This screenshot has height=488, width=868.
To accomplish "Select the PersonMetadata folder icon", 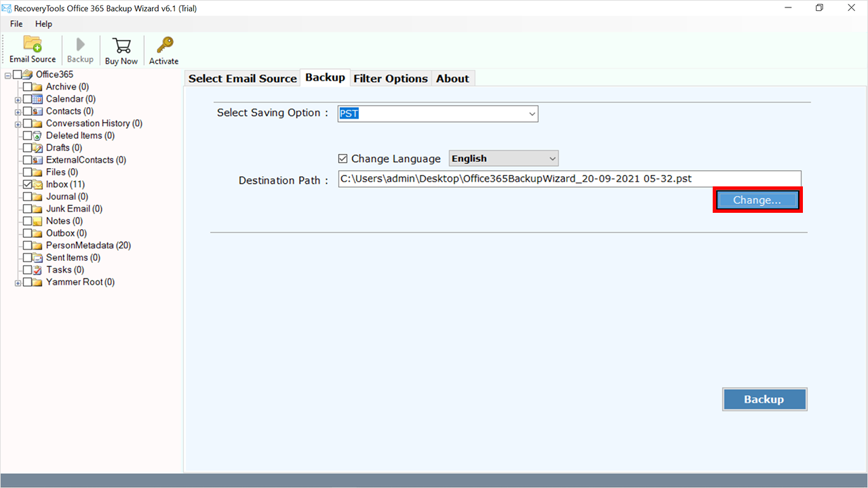I will [x=38, y=245].
